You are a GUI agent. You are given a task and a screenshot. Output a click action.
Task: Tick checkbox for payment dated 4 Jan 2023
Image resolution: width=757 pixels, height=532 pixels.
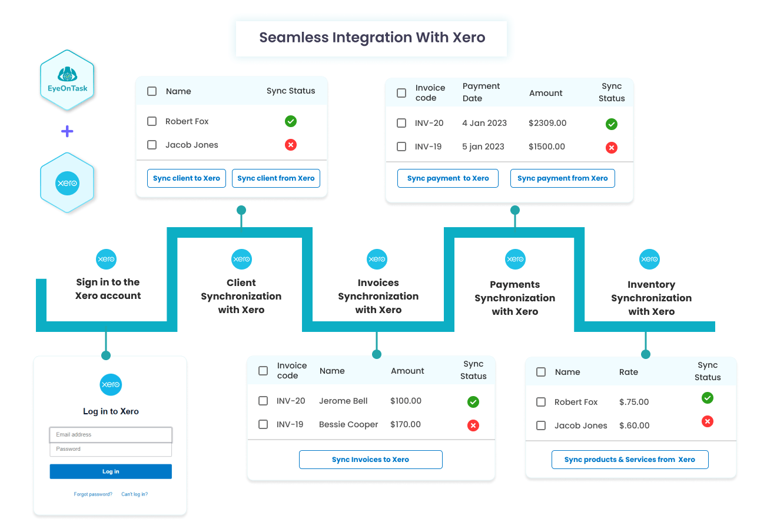click(401, 123)
